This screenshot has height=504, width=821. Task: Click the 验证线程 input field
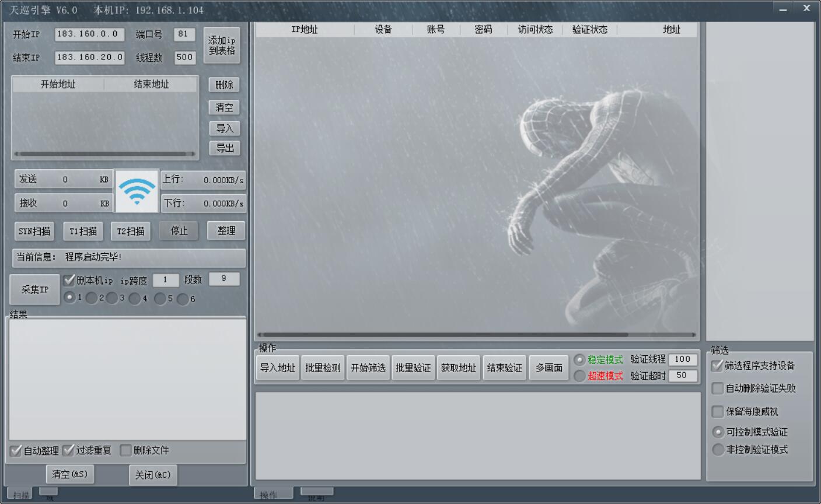tap(683, 359)
